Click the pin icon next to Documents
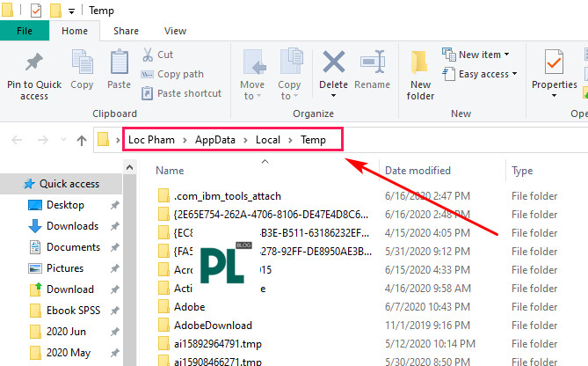The image size is (588, 366). click(115, 247)
